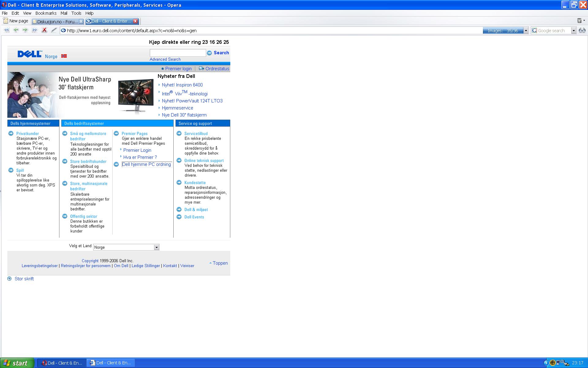Switch to the Opera Dell taskbar button
The height and width of the screenshot is (368, 588).
point(62,363)
